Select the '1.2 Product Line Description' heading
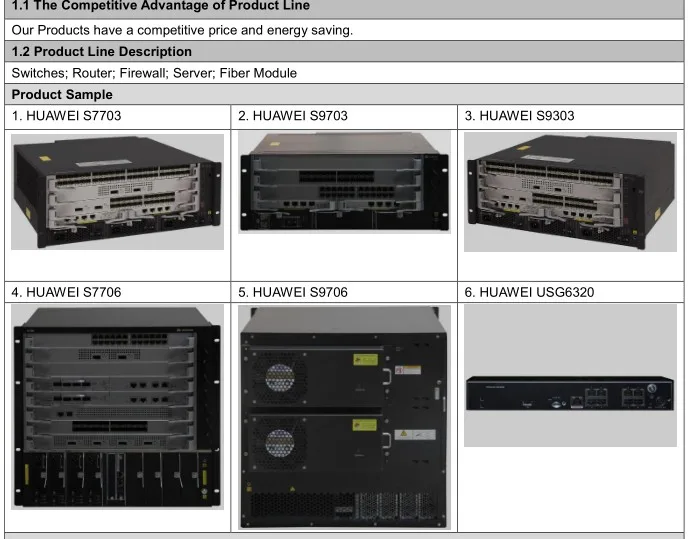 pyautogui.click(x=101, y=51)
